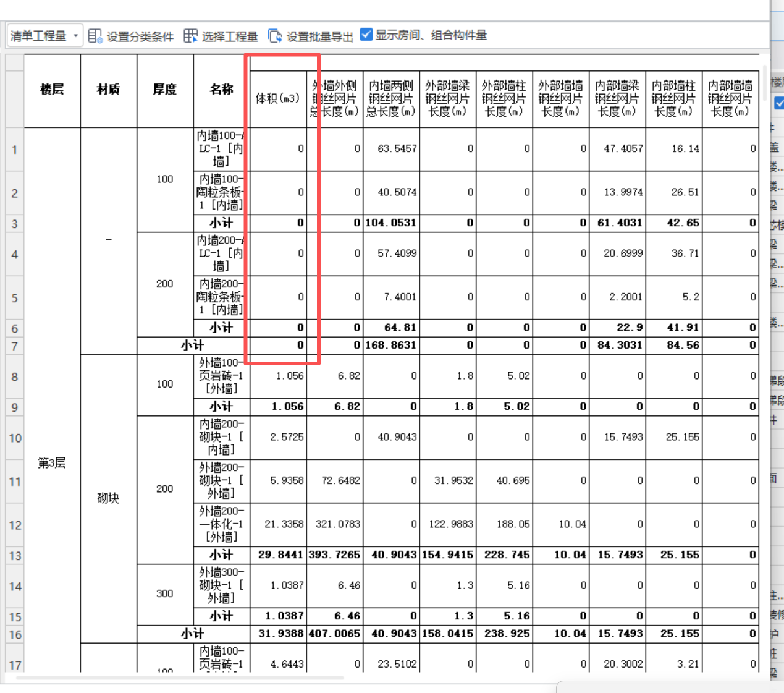Screen dimensions: 784x693
Task: Select row header number 1
Action: click(14, 150)
